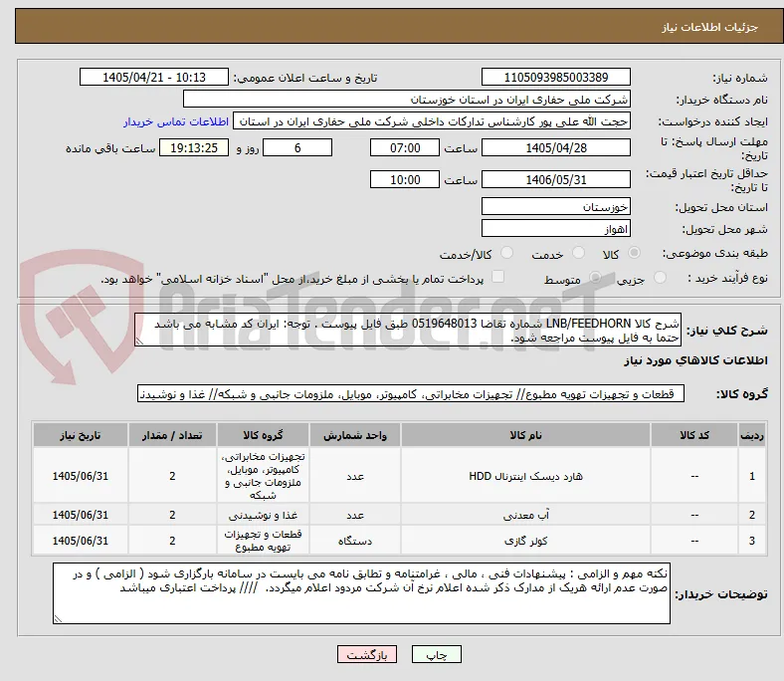Click the quantity cell of the کولر گازی row
Screen dimensions: 784x681
172,541
